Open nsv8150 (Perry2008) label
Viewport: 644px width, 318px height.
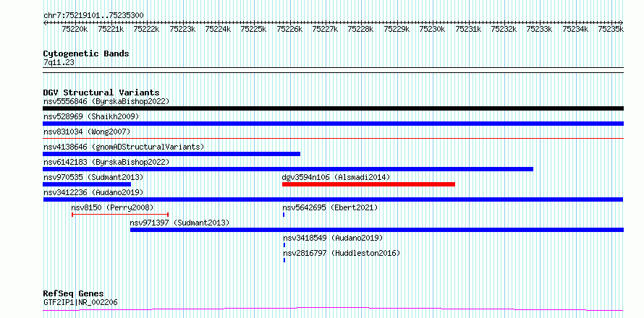pos(113,207)
